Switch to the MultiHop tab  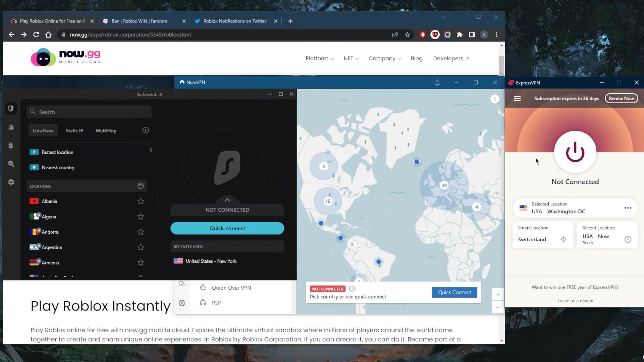(x=106, y=131)
